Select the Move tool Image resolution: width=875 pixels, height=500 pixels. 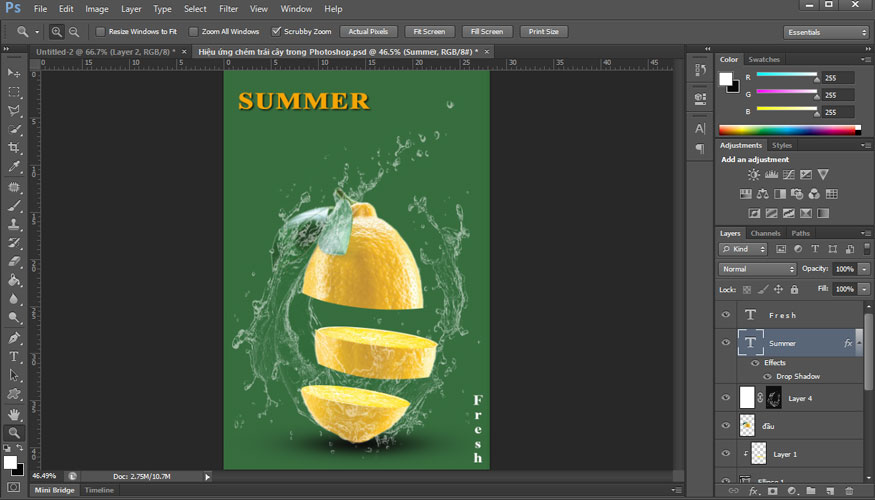(13, 73)
